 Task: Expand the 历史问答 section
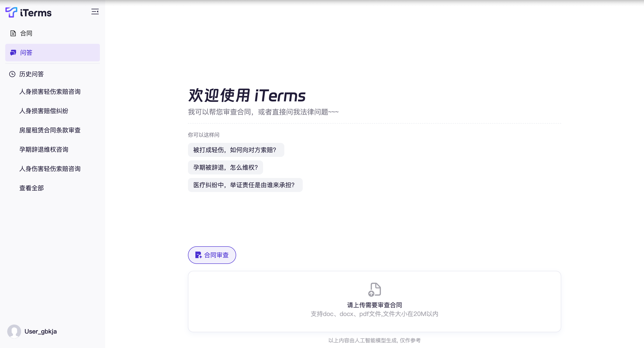click(x=32, y=74)
